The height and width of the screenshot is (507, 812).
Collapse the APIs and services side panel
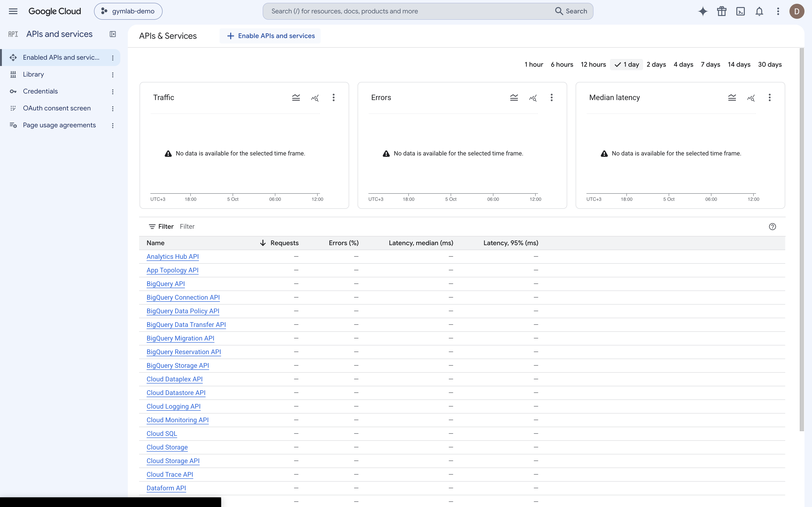[113, 34]
